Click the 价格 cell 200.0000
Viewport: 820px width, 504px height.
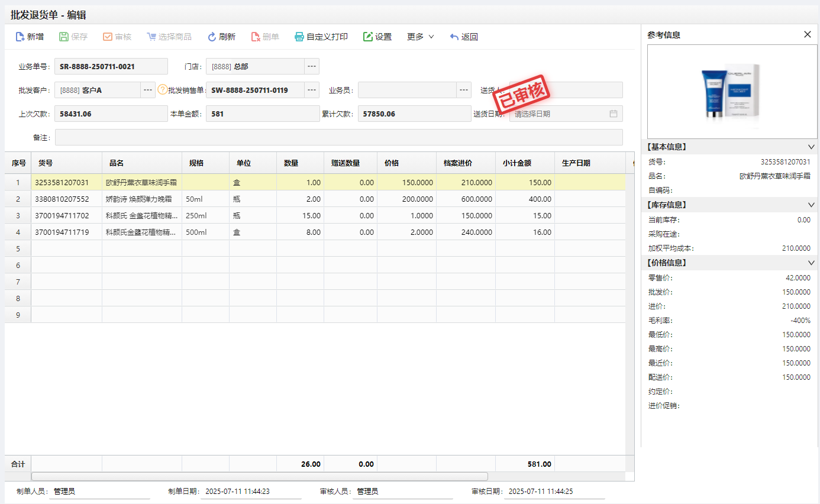[x=407, y=199]
